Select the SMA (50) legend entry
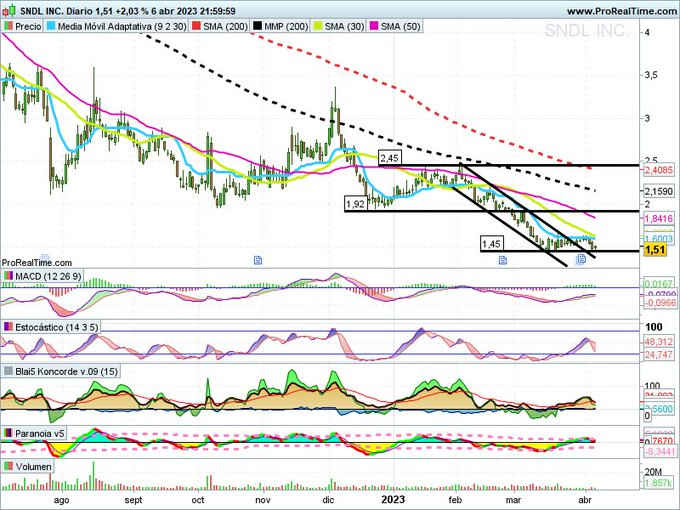Screen dimensions: 680x510 [396, 26]
